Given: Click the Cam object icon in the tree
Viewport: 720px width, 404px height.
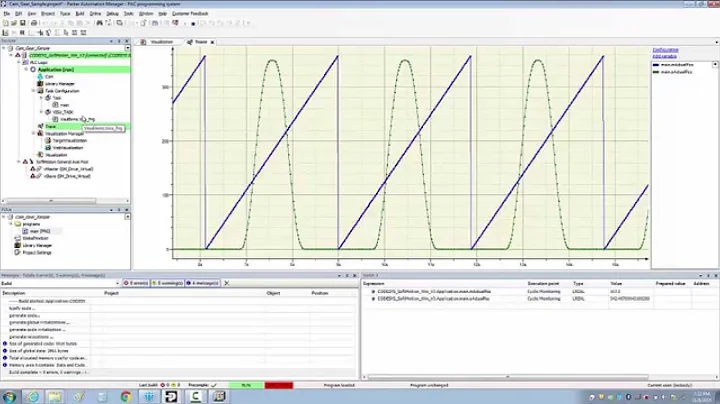Looking at the screenshot, I should click(40, 77).
